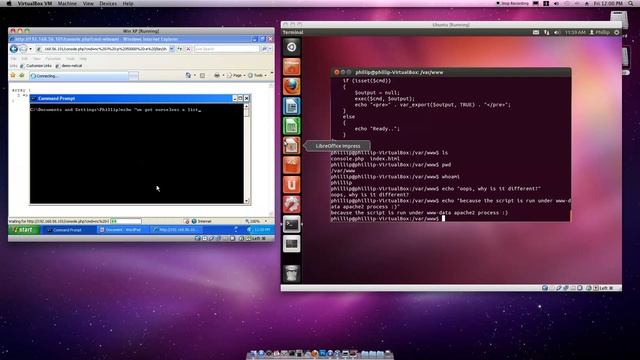This screenshot has height=360, width=640.
Task: Open the Devices menu
Action: pyautogui.click(x=108, y=3)
